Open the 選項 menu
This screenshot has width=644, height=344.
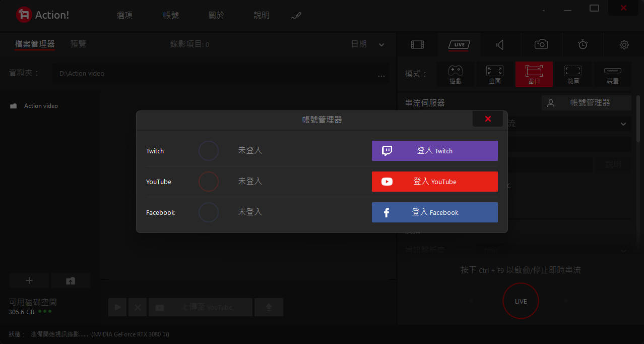pos(124,15)
